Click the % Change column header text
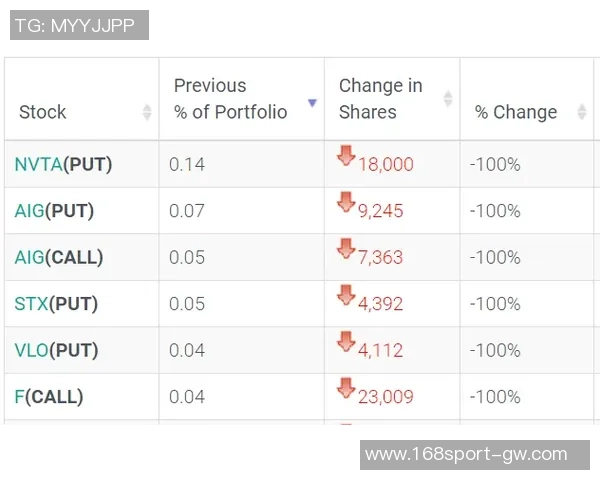This screenshot has width=600, height=480. (x=516, y=112)
